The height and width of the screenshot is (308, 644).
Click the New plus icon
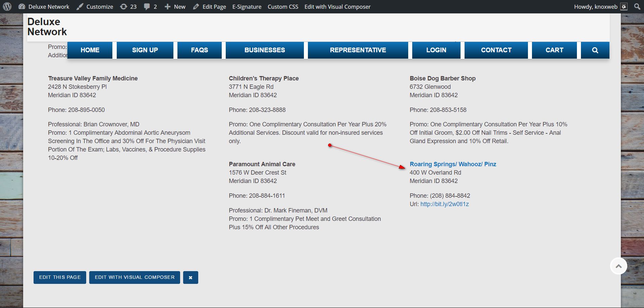tap(167, 7)
